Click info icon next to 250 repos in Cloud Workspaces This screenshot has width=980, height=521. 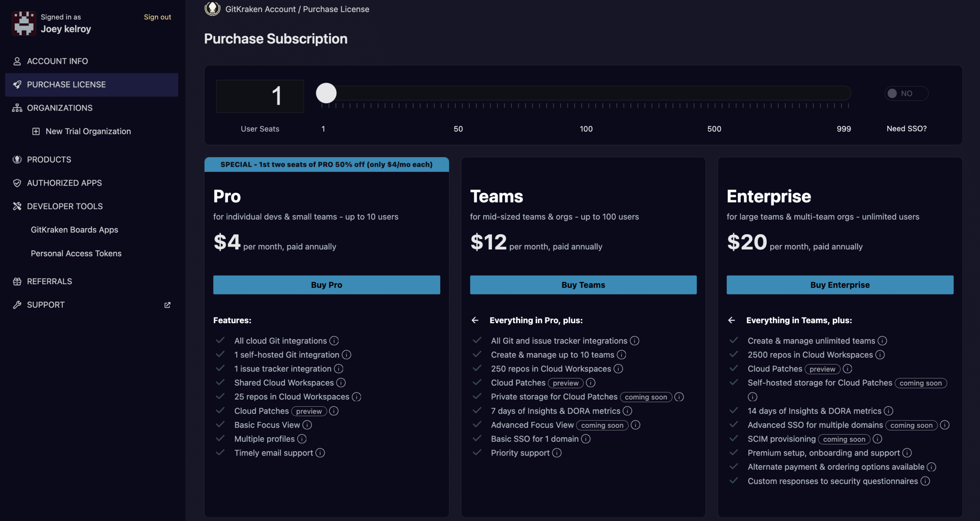pyautogui.click(x=618, y=369)
